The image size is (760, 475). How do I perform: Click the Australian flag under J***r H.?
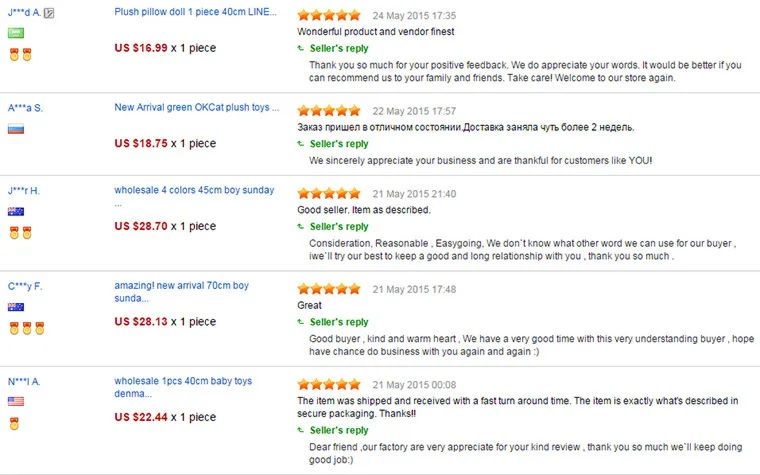click(x=16, y=211)
